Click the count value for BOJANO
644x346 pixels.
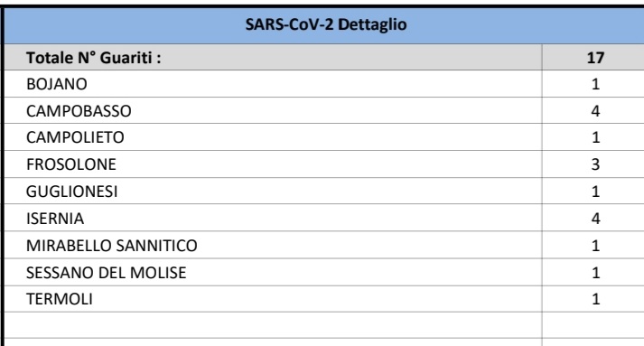(593, 84)
